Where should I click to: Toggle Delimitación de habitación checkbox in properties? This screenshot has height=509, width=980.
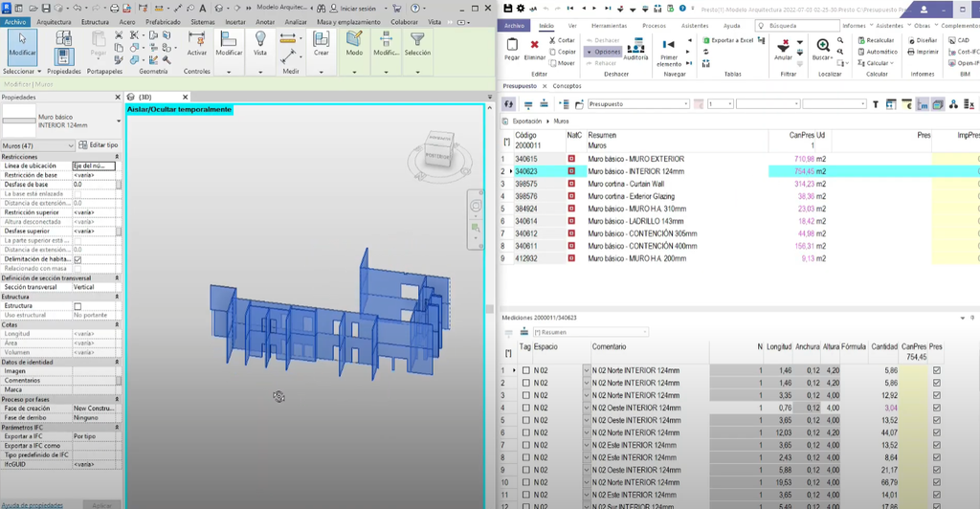coord(78,259)
